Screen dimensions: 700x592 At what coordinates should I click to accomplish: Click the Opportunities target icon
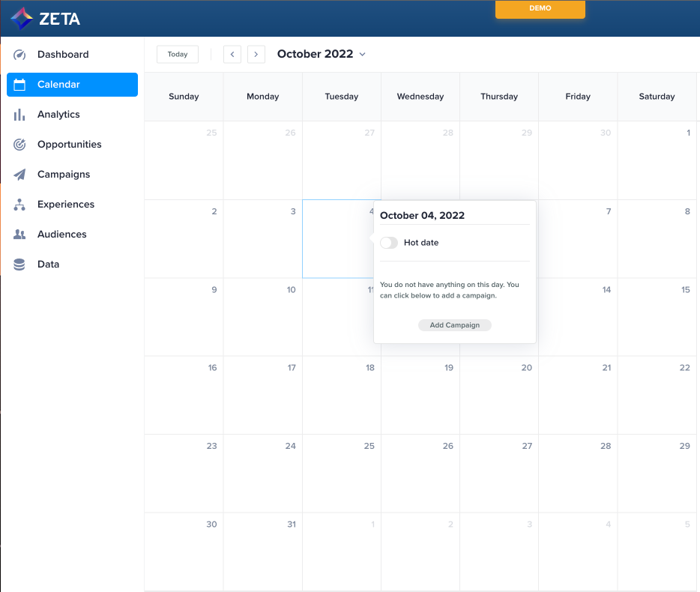(19, 145)
